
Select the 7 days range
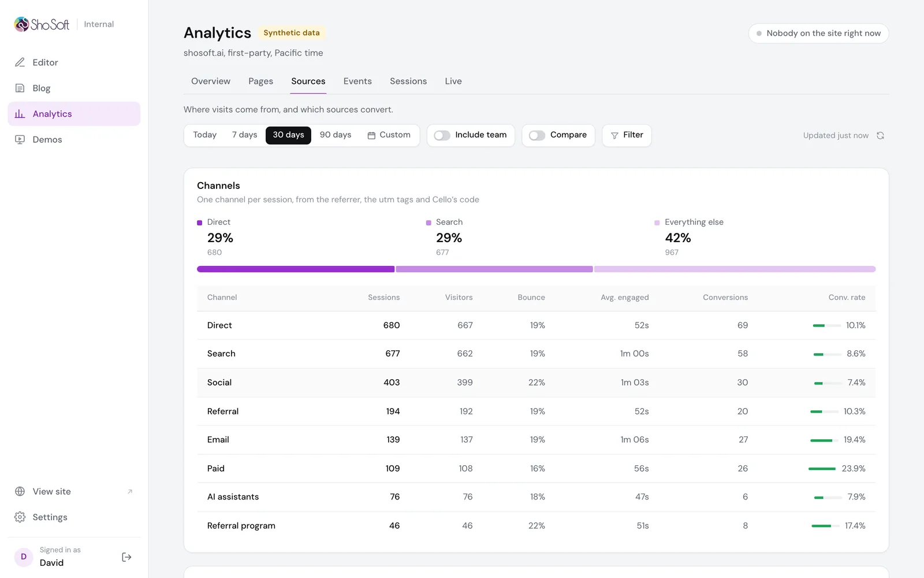pyautogui.click(x=245, y=135)
